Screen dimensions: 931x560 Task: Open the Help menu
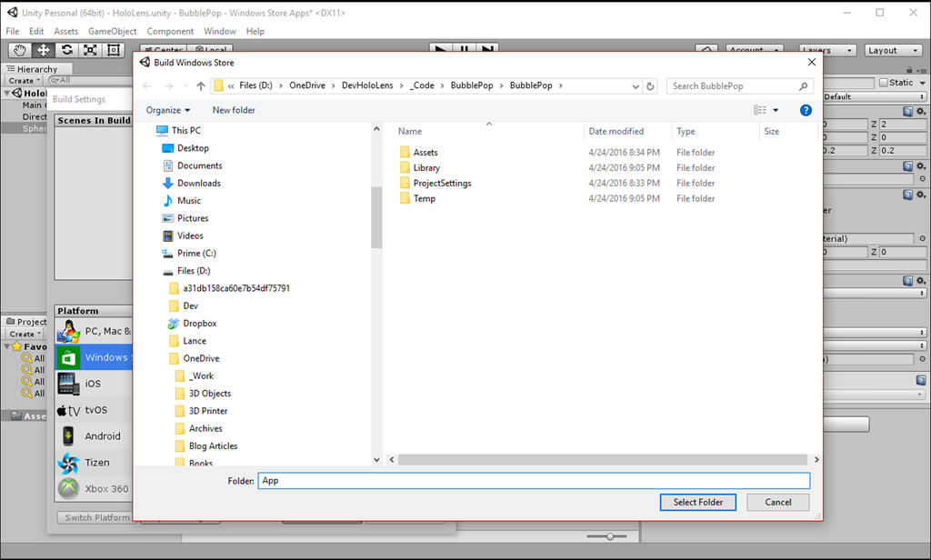255,32
